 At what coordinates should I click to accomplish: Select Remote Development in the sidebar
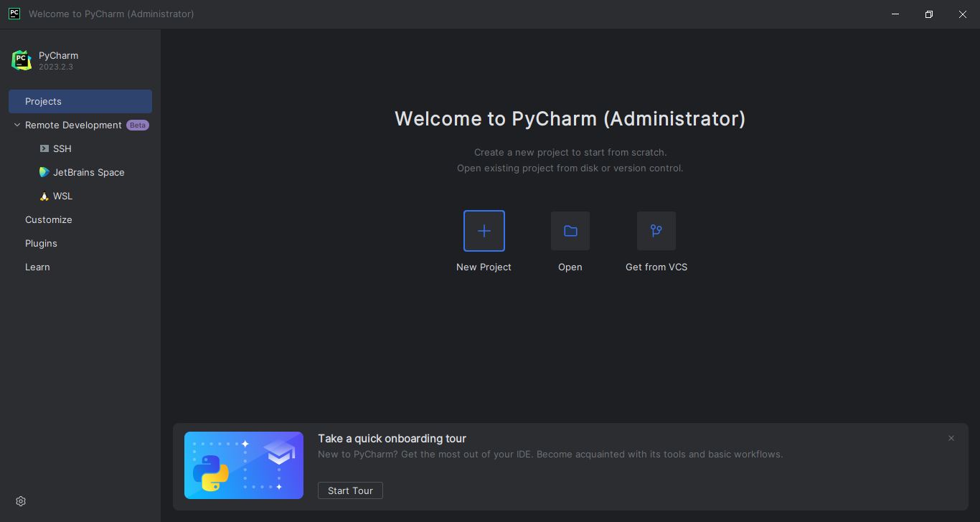(x=73, y=125)
